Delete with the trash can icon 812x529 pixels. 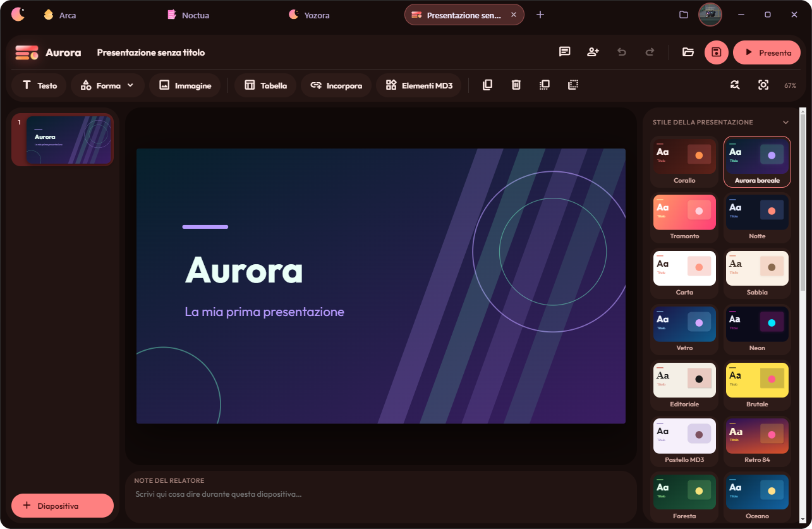coord(516,85)
